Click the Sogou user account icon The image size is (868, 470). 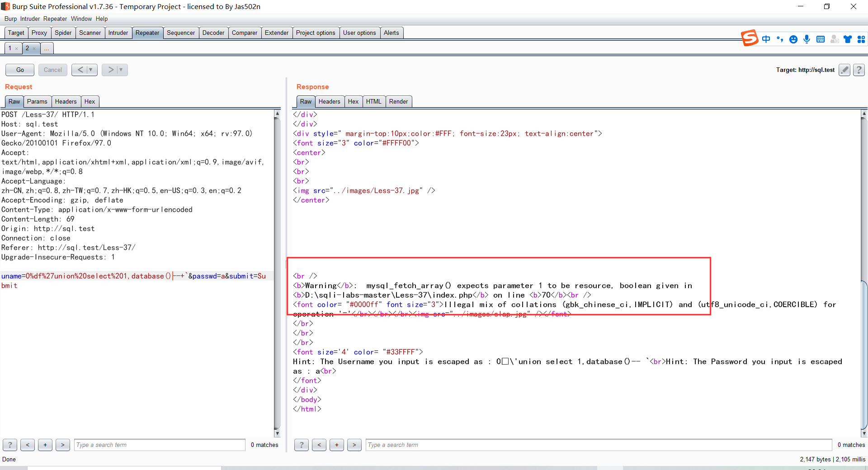coord(835,39)
